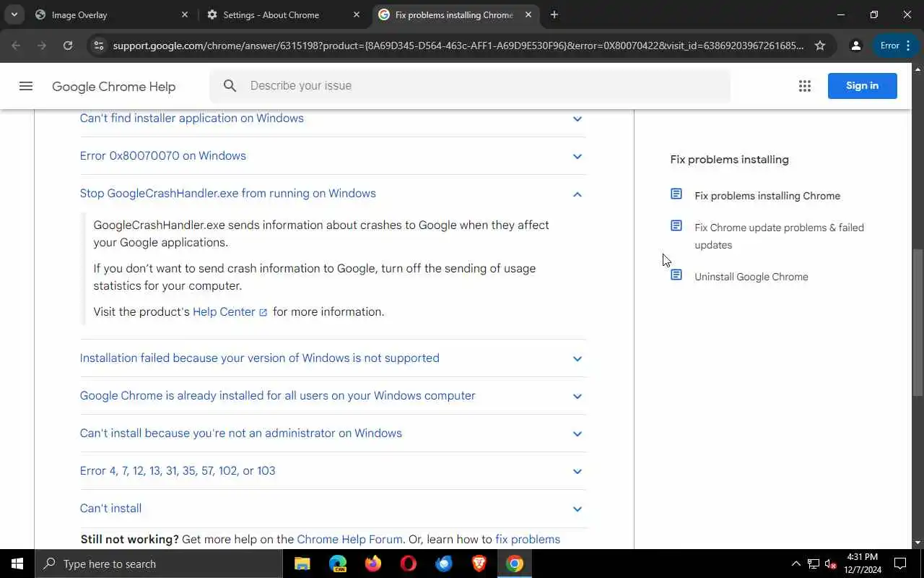Expand Error 4, 7, 12, 13 section chevron
The width and height of the screenshot is (924, 578).
pos(577,471)
